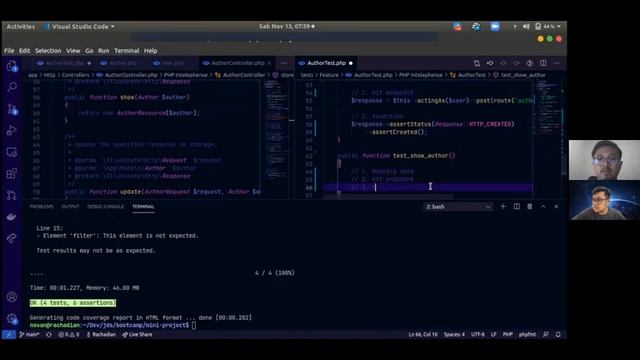Open the Zoom tray icon in top bar
640x360 pixels.
495,27
